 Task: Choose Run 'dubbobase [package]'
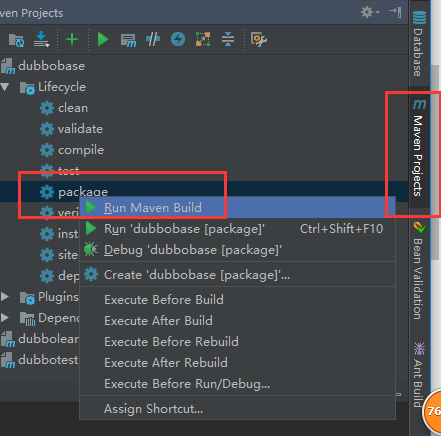click(237, 229)
